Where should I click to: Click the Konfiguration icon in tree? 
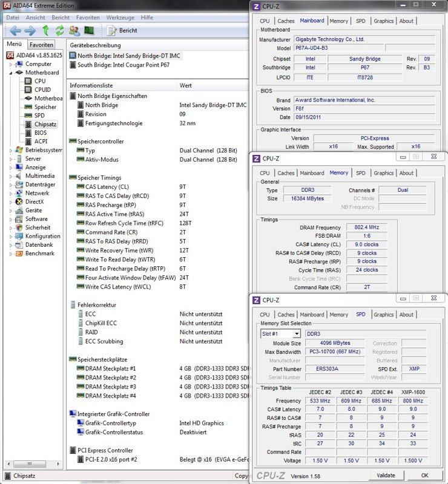pos(19,236)
